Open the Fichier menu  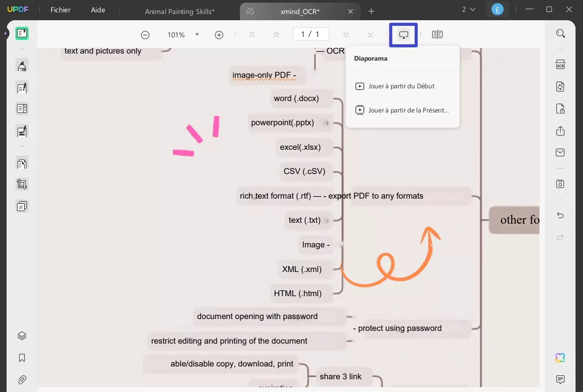pos(60,10)
